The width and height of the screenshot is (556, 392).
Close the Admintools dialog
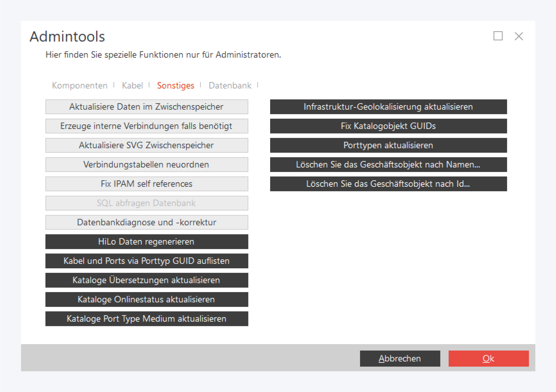pyautogui.click(x=519, y=36)
